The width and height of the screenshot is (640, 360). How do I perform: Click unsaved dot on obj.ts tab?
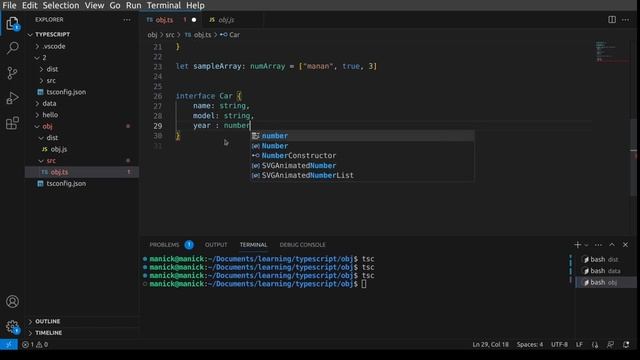[194, 20]
